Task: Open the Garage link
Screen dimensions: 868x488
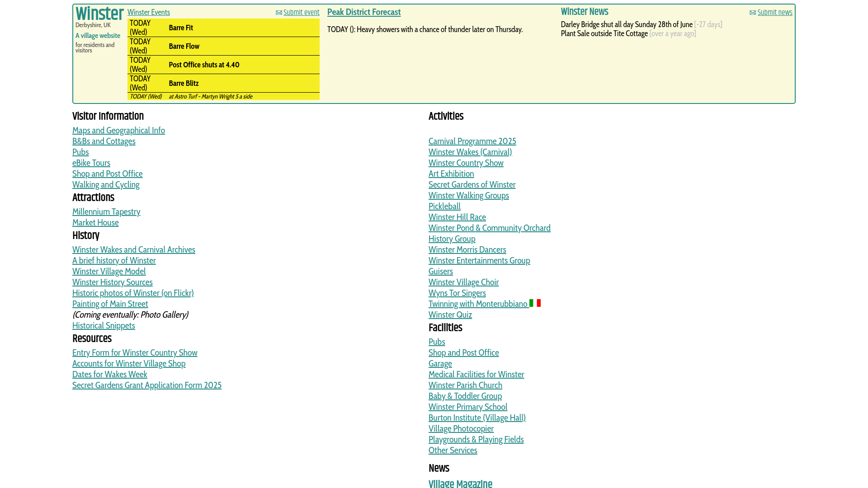Action: 440,363
